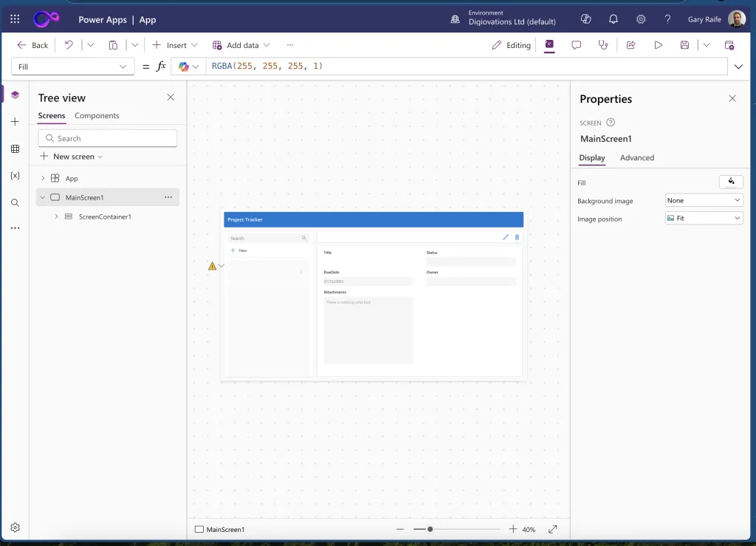
Task: Open the App checker stethoscope icon
Action: coord(603,45)
